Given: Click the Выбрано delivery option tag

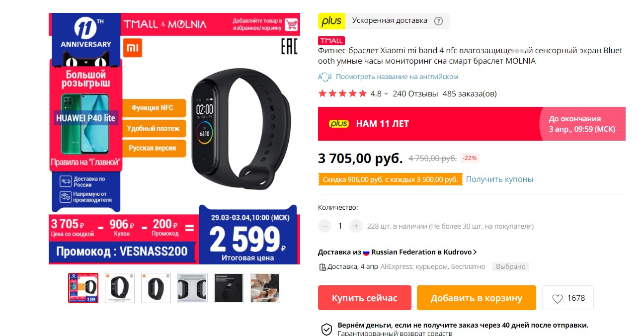Looking at the screenshot, I should [510, 266].
